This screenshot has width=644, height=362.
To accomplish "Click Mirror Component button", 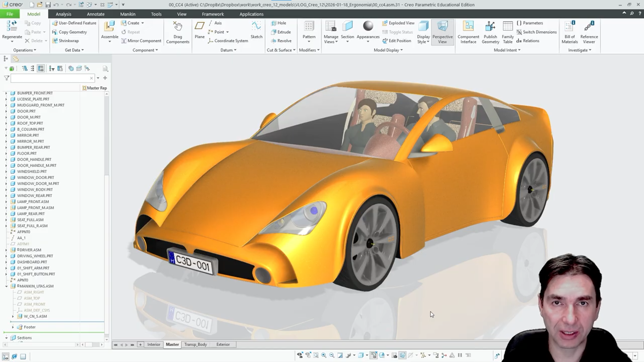I will point(141,41).
